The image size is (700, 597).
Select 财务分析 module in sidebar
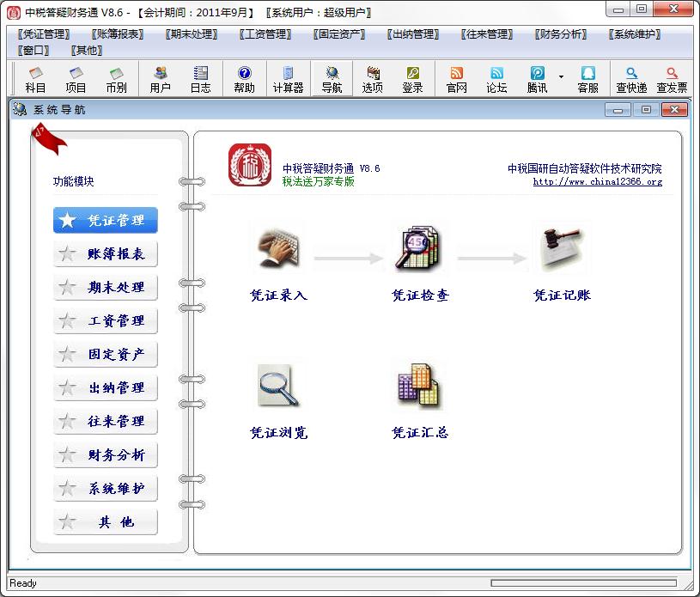pyautogui.click(x=106, y=455)
